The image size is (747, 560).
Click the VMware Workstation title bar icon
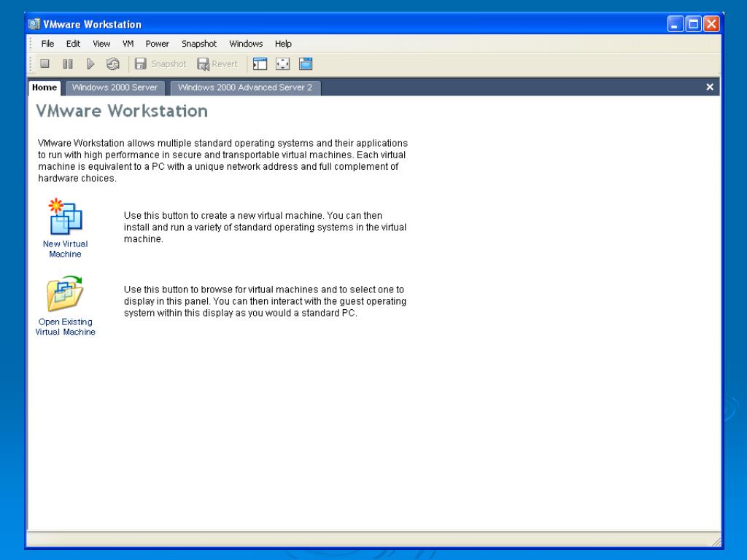point(34,24)
